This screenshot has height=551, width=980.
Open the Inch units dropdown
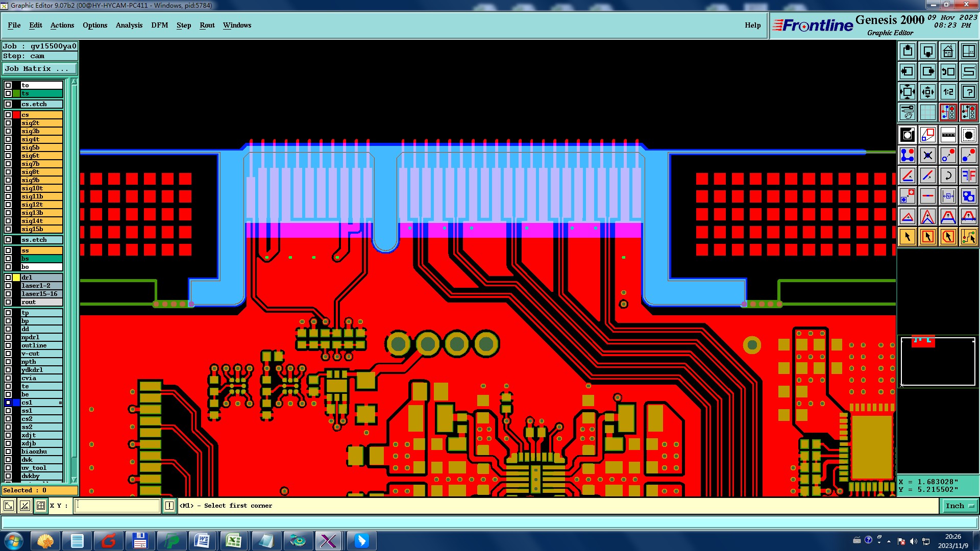(959, 506)
